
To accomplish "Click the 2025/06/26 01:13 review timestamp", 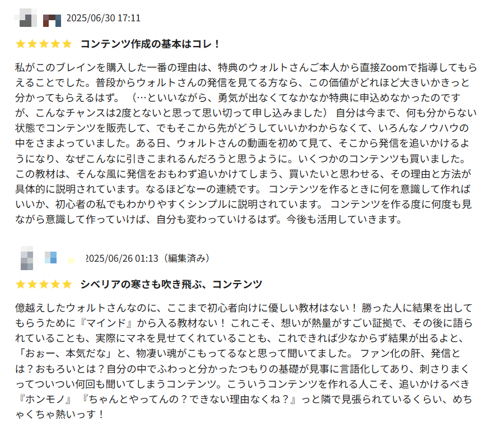I will coord(122,258).
